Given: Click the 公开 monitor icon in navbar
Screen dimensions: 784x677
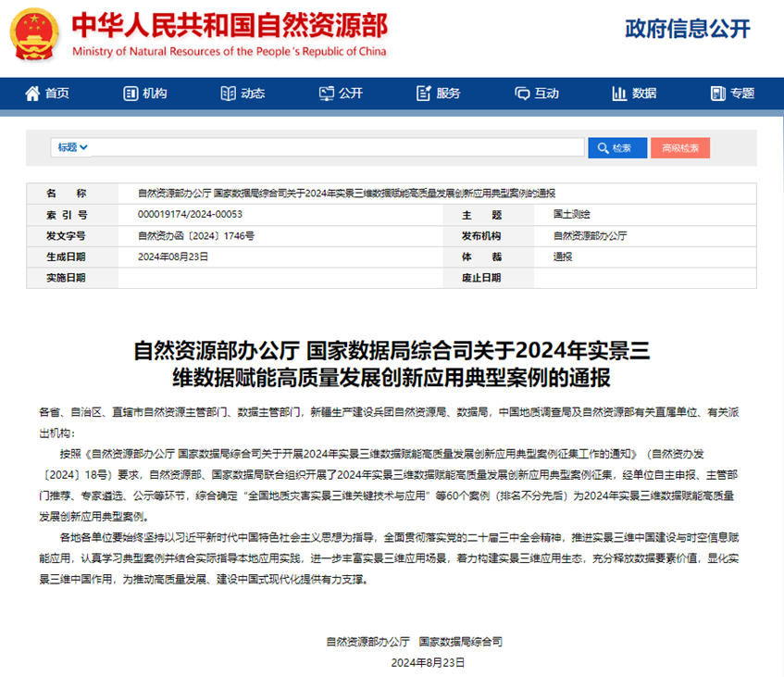Looking at the screenshot, I should tap(326, 94).
